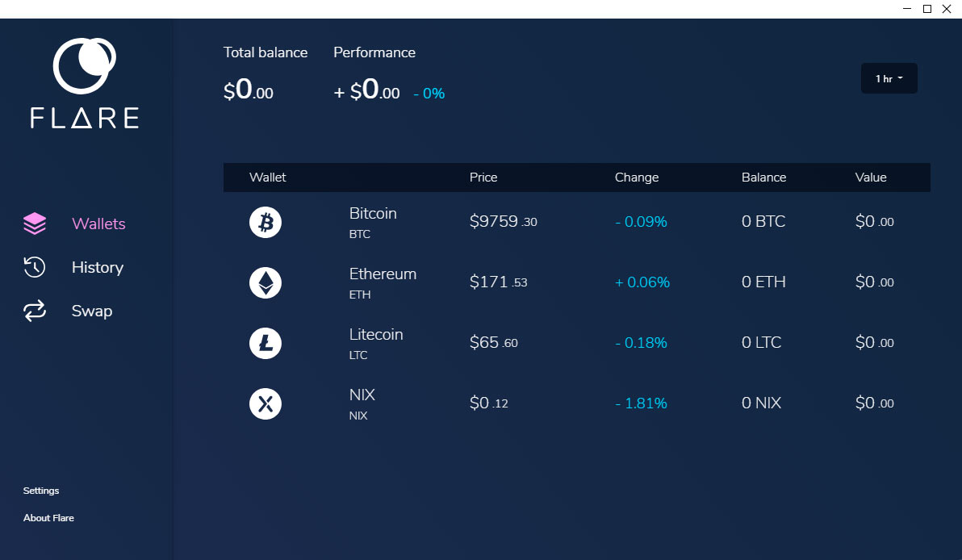This screenshot has height=560, width=962.
Task: Select the Litecoin coin icon
Action: pyautogui.click(x=266, y=343)
